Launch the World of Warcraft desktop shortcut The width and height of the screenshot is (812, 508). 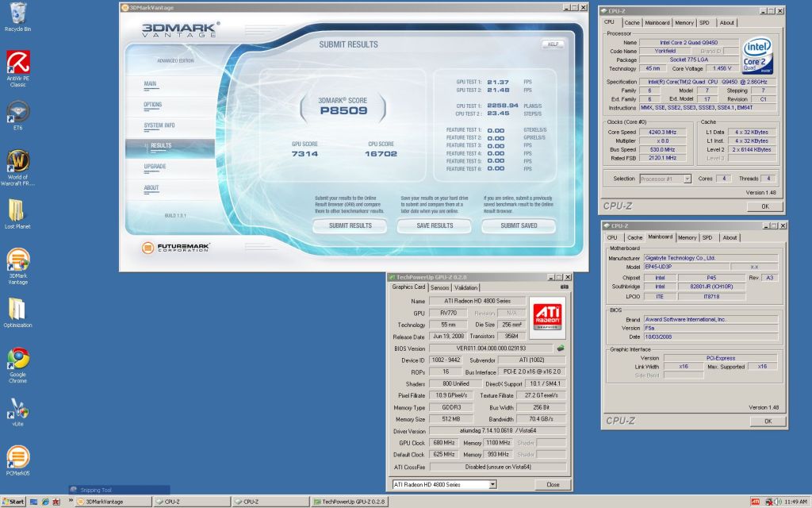[17, 167]
